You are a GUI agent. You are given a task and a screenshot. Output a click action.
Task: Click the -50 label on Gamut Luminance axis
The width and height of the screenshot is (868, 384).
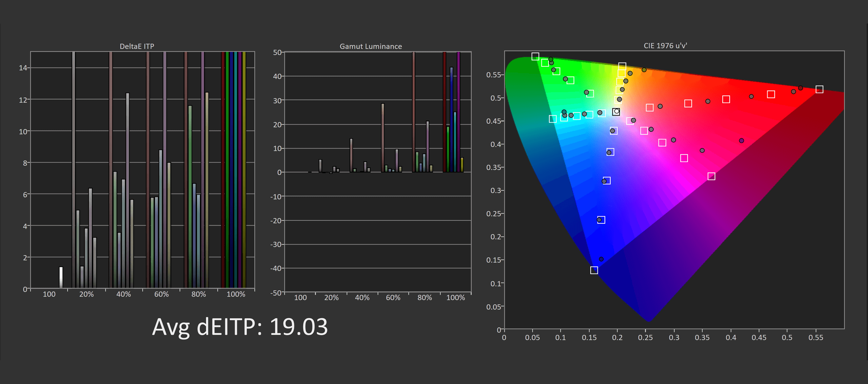(276, 292)
